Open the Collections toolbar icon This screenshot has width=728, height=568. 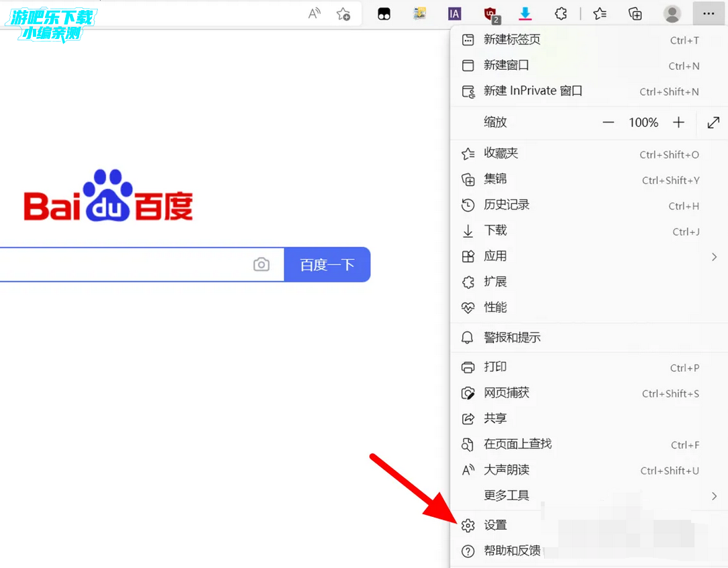635,13
